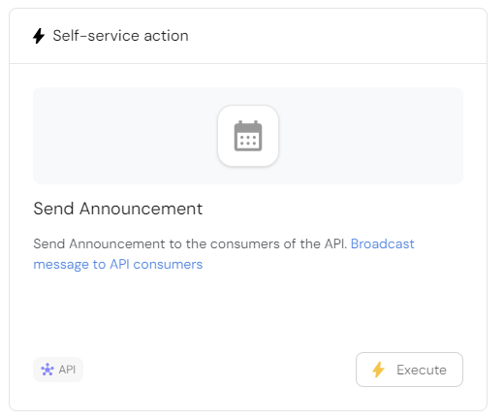This screenshot has height=420, width=504.
Task: Click the Send Announcement title
Action: tap(118, 209)
